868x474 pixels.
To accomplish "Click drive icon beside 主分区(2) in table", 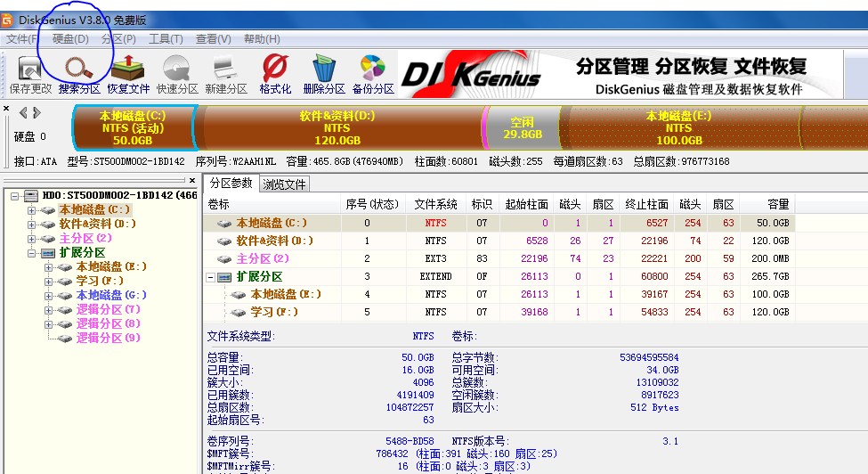I will click(223, 259).
